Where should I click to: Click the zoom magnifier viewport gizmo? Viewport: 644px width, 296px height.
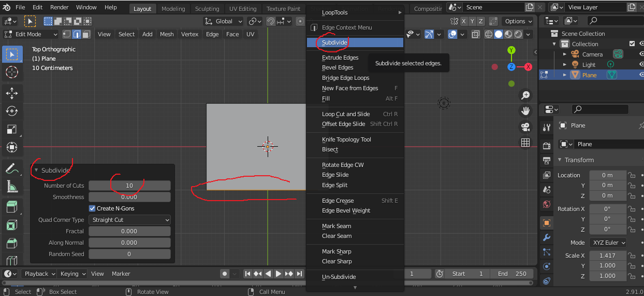525,95
